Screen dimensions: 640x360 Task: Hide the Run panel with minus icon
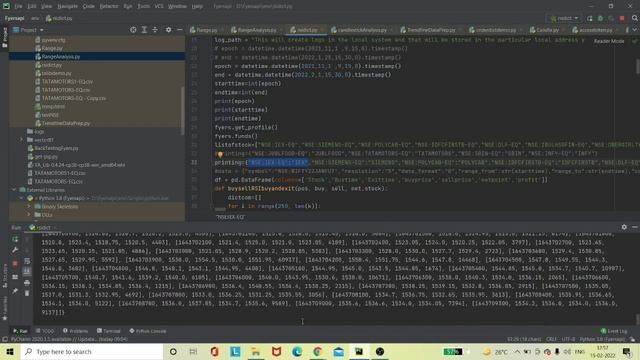pyautogui.click(x=635, y=227)
